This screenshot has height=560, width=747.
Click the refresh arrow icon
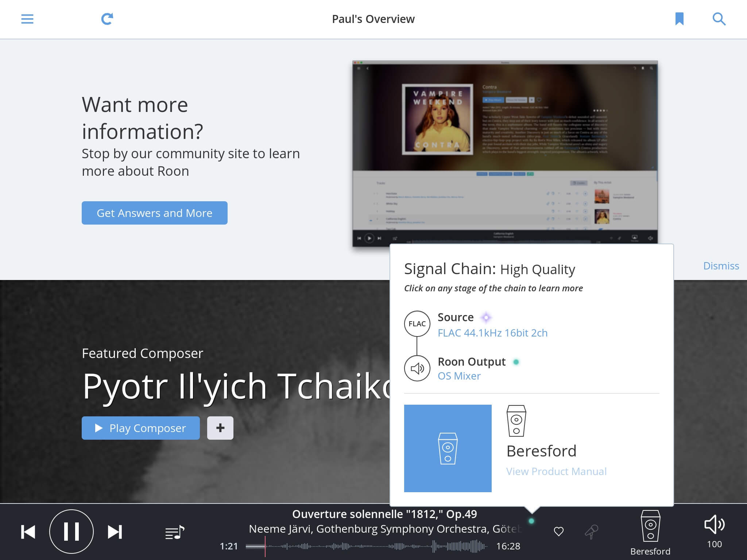107,19
